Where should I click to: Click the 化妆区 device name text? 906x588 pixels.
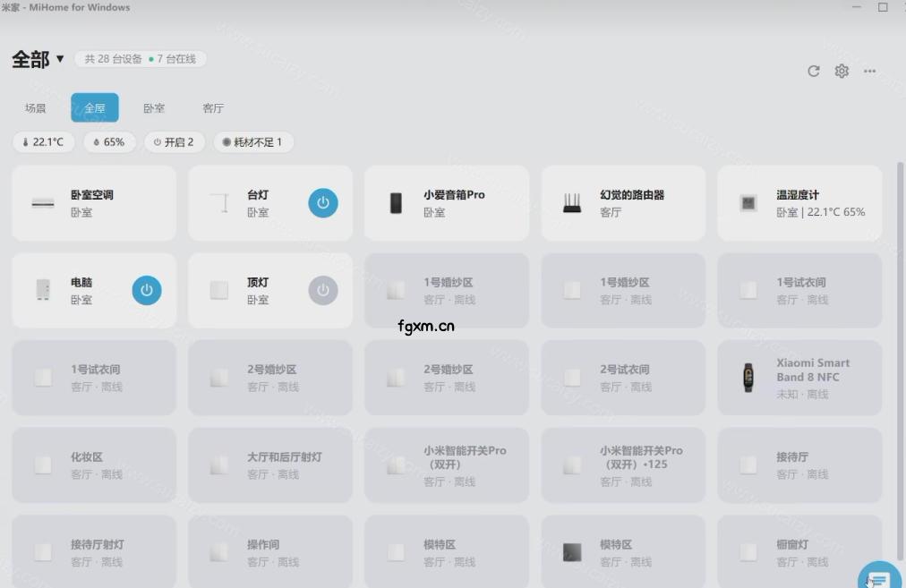click(87, 456)
